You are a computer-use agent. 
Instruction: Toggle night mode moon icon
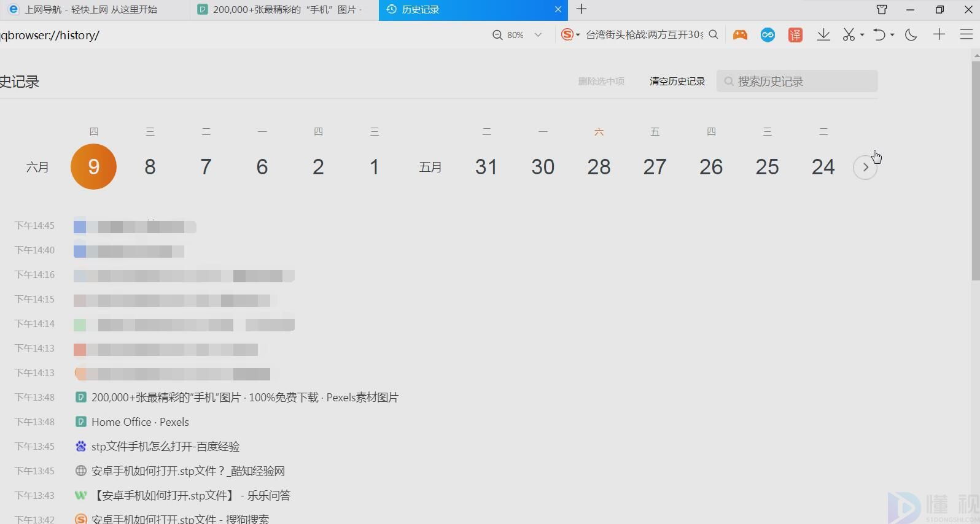click(911, 35)
